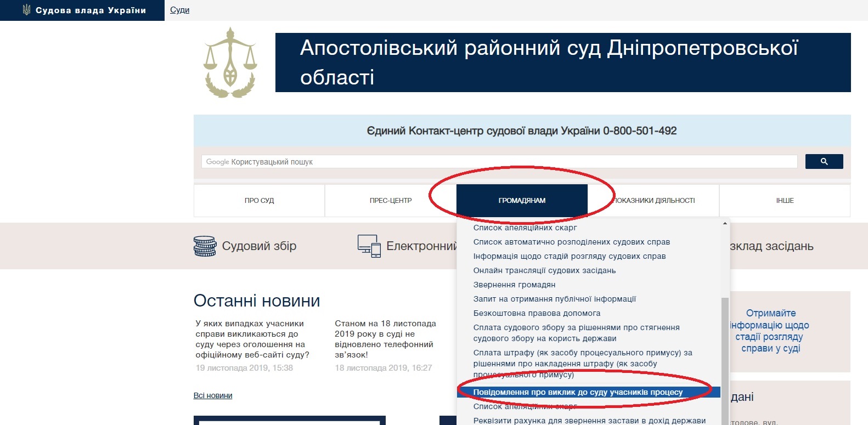
Task: Open the ПРЕС-ЦЕНТР menu
Action: [390, 201]
